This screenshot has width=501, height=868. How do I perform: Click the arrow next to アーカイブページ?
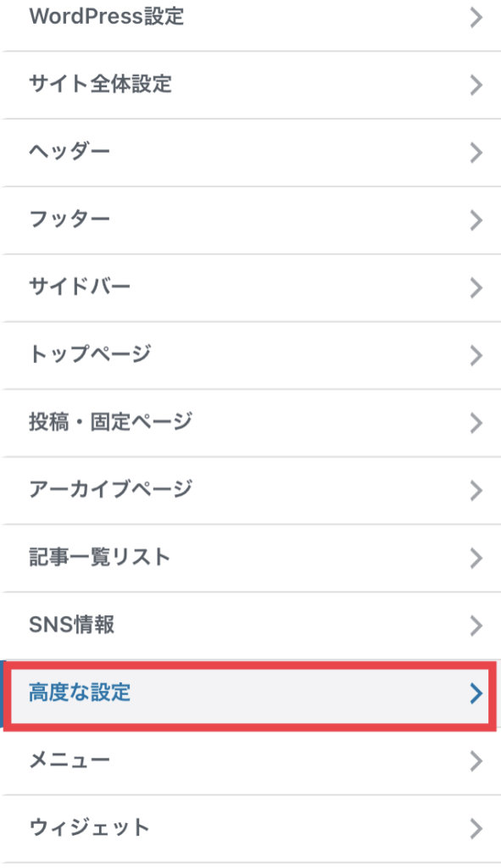coord(476,491)
